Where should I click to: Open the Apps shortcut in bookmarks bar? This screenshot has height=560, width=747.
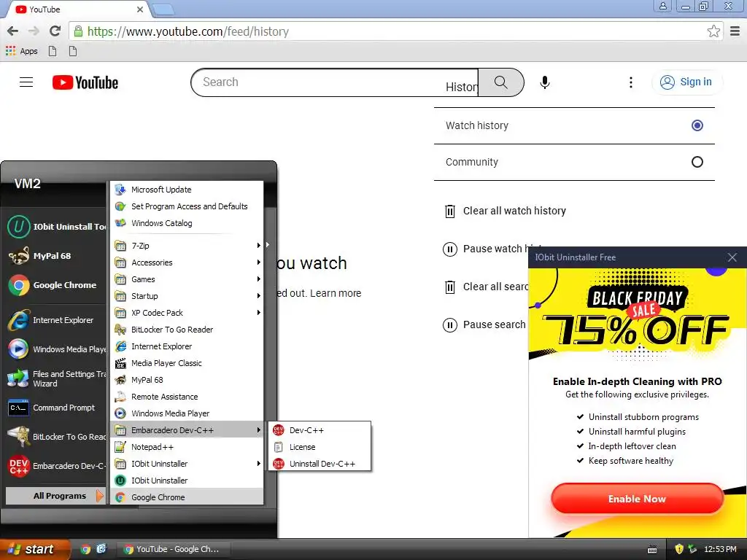[22, 51]
